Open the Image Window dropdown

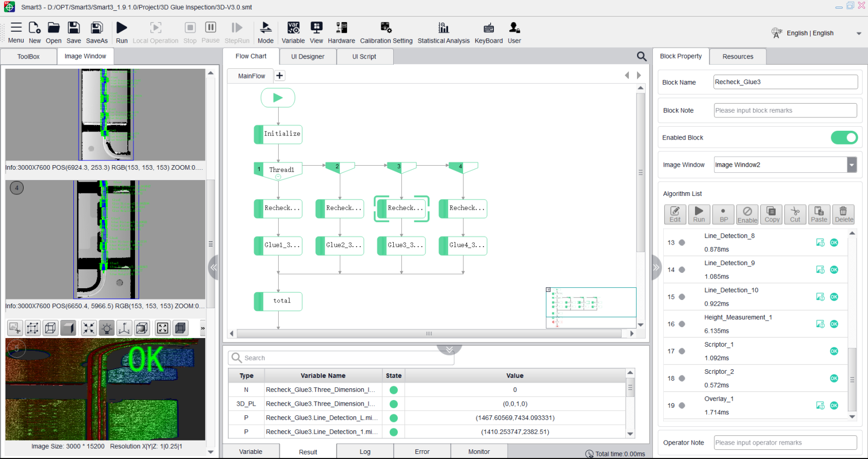point(852,165)
